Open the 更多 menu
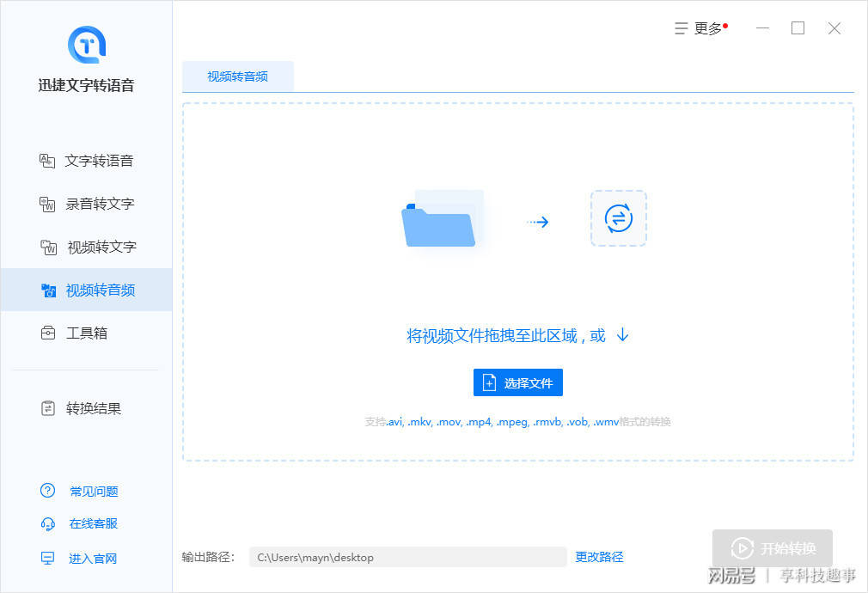The height and width of the screenshot is (593, 868). point(700,28)
